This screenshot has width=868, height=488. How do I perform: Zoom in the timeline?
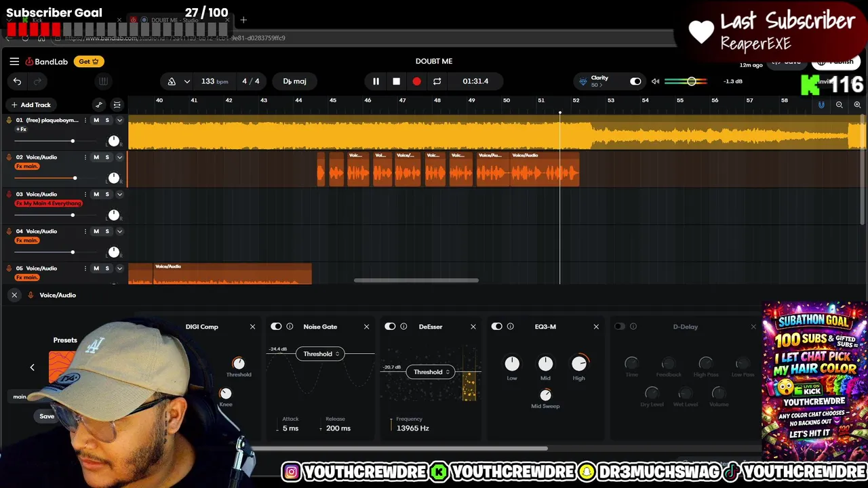pyautogui.click(x=857, y=105)
